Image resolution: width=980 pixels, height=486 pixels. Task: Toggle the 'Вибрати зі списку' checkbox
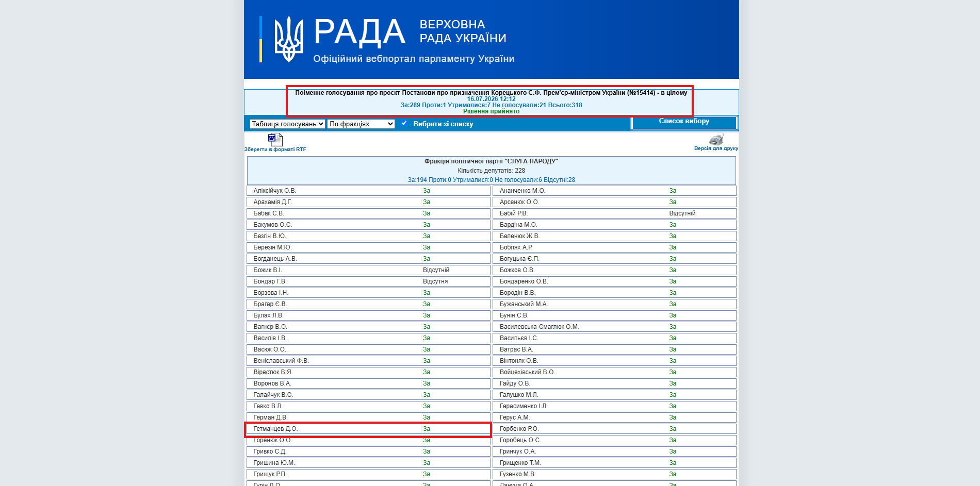click(404, 123)
